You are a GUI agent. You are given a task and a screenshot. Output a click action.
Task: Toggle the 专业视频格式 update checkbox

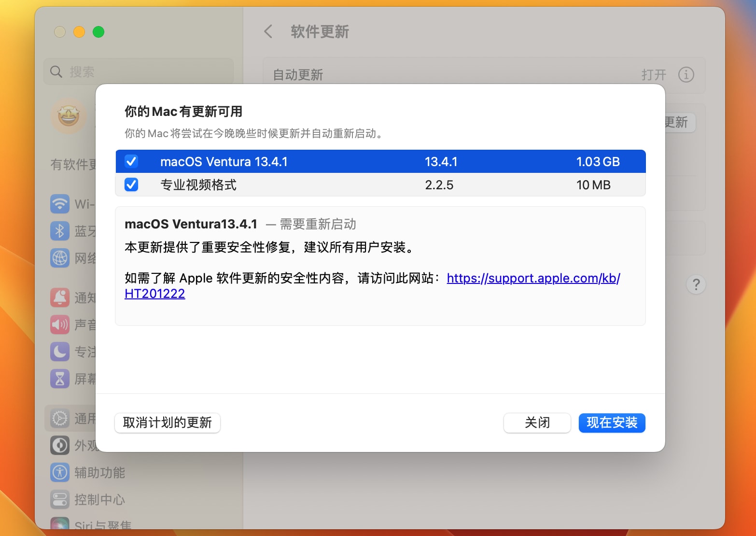131,184
